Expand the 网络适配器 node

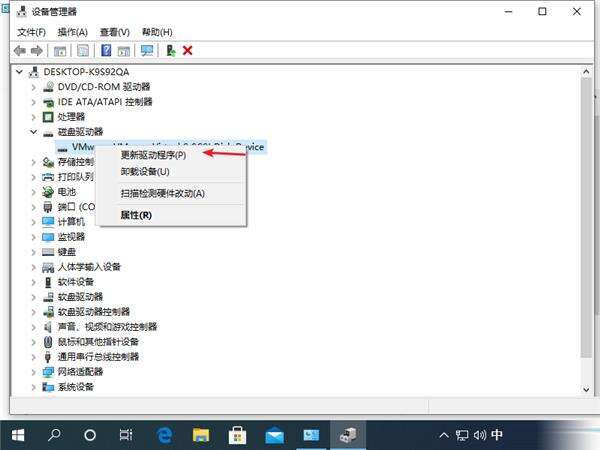34,372
